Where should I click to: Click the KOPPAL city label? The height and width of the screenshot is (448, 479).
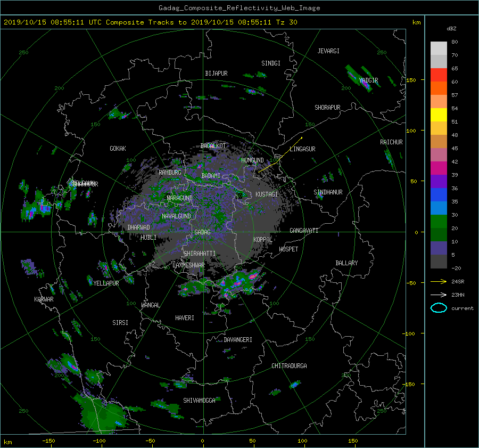263,239
